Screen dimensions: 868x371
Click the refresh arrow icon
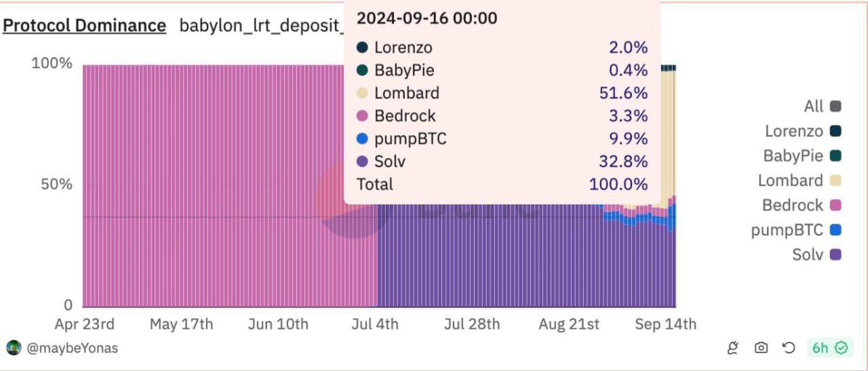point(789,348)
